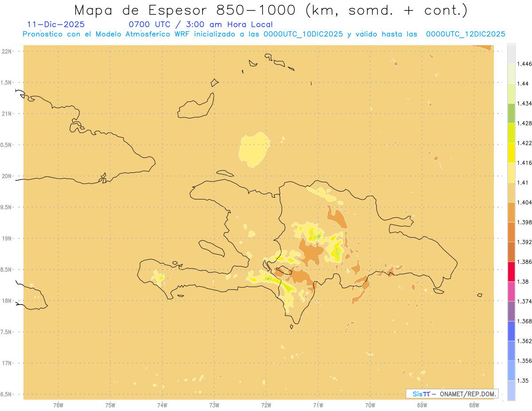
Task: Click the '69W' longitude axis label
Action: click(422, 405)
